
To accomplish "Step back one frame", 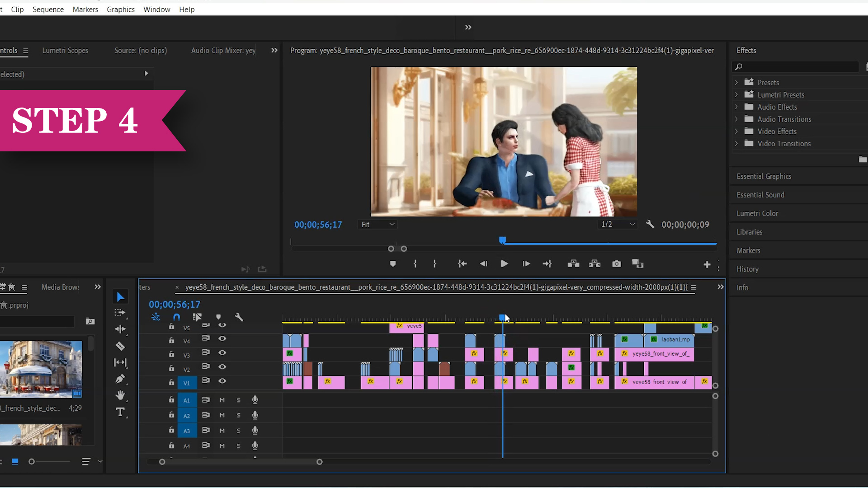I will (x=484, y=264).
